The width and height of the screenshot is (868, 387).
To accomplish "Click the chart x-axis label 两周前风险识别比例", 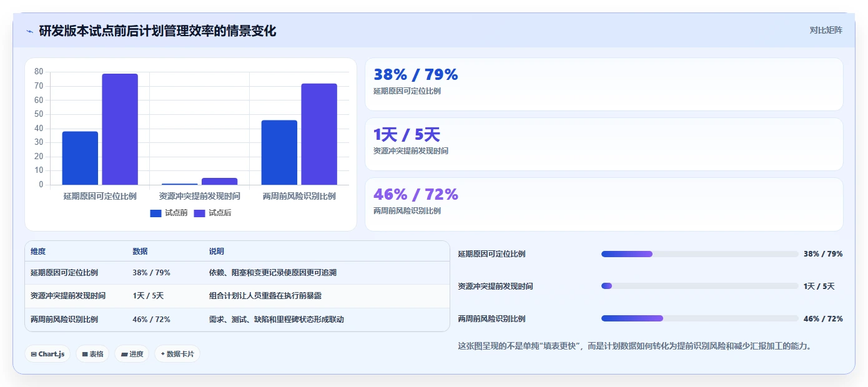I will coord(299,196).
